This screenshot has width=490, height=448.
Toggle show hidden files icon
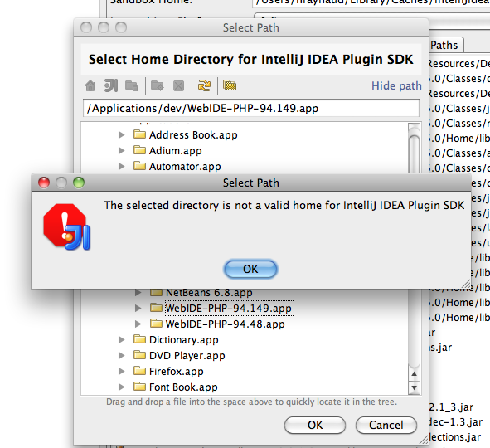point(230,85)
